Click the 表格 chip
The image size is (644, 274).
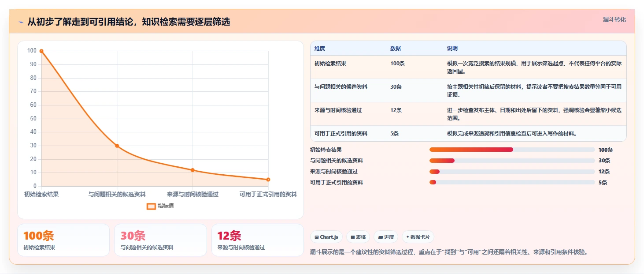(x=358, y=237)
